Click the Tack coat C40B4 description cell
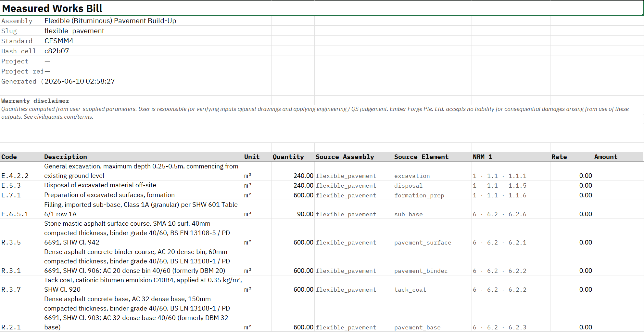Screen dimensions: 644x332 coord(143,285)
